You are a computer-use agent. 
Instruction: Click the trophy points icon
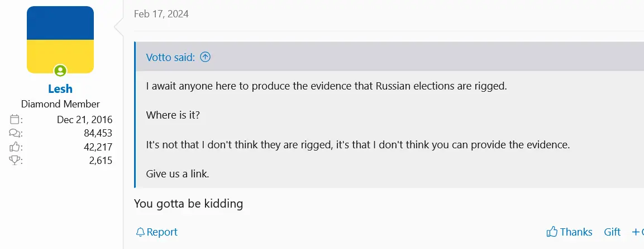15,161
